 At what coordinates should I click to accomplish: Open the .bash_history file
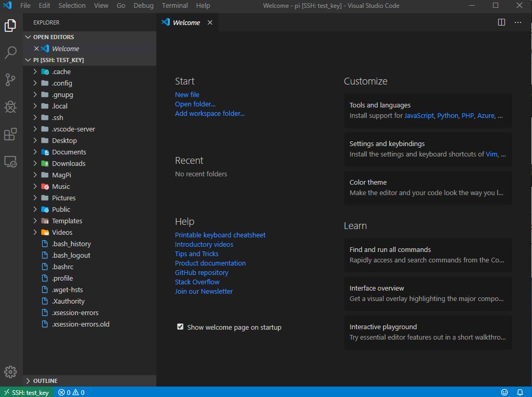[x=90, y=244]
